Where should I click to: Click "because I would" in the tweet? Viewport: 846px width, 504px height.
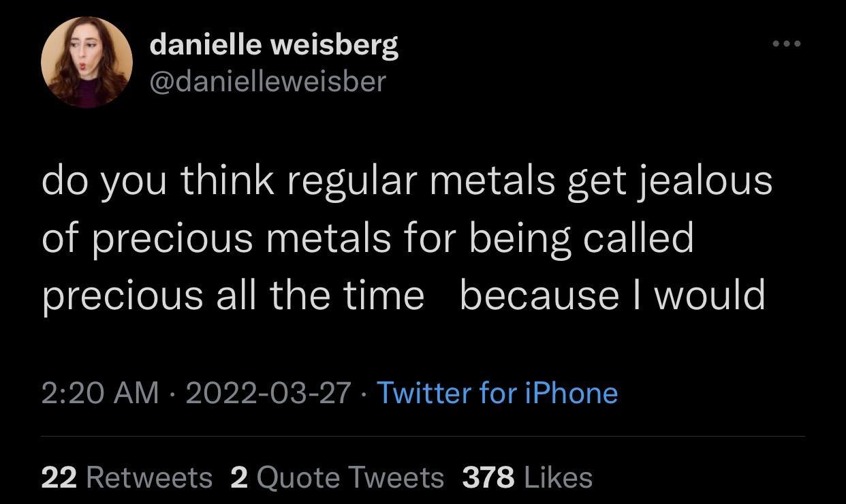click(612, 295)
